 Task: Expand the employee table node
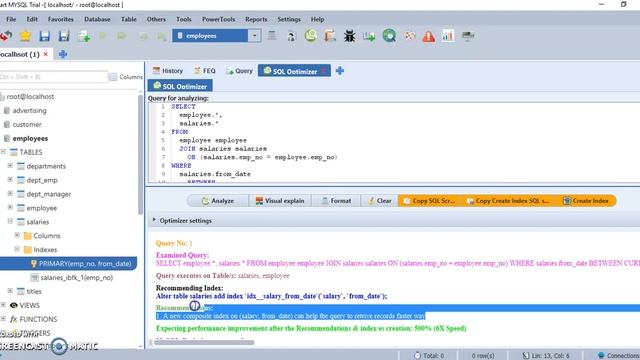(10, 207)
